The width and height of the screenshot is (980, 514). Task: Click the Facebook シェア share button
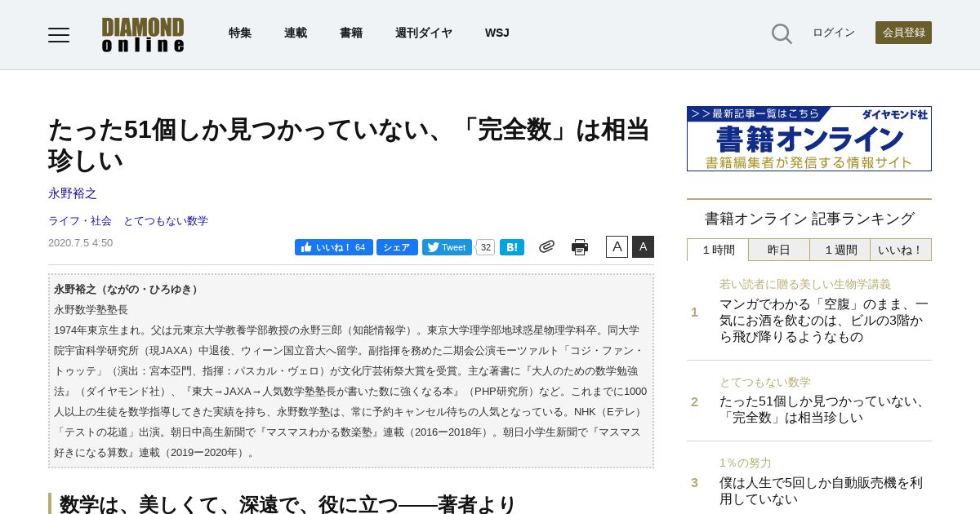click(x=397, y=247)
